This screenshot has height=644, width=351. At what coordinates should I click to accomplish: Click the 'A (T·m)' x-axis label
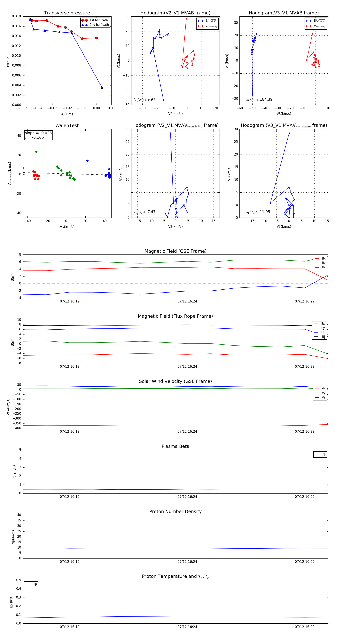point(67,114)
